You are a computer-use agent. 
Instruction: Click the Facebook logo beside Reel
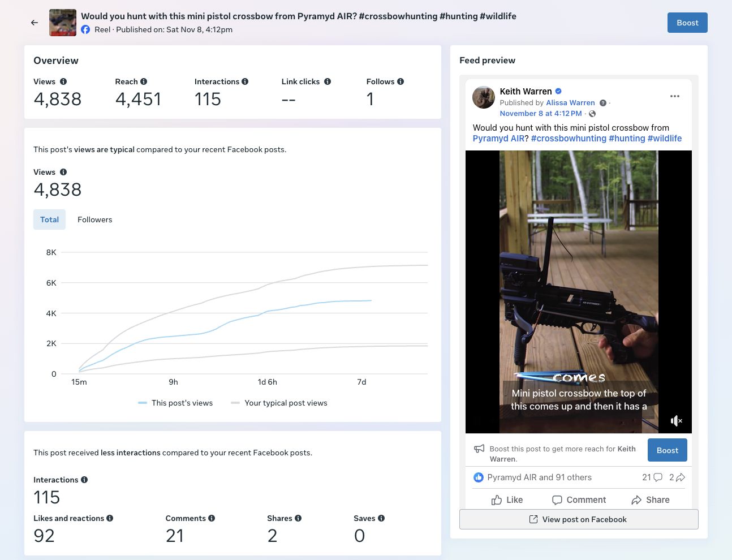[85, 29]
